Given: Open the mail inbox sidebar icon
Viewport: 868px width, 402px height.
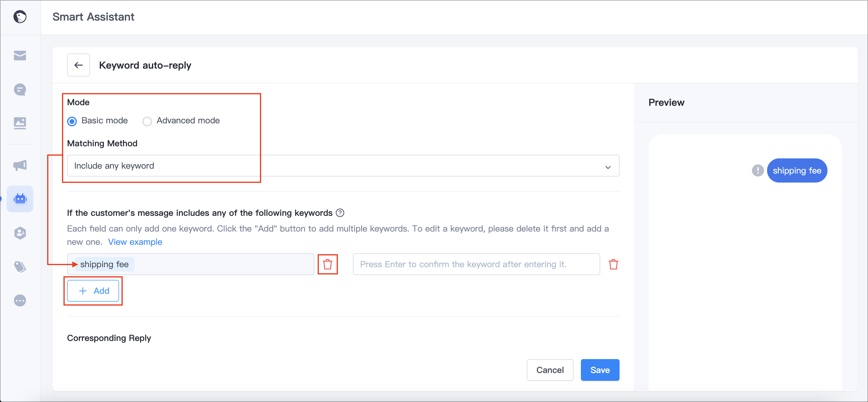Looking at the screenshot, I should click(x=20, y=55).
